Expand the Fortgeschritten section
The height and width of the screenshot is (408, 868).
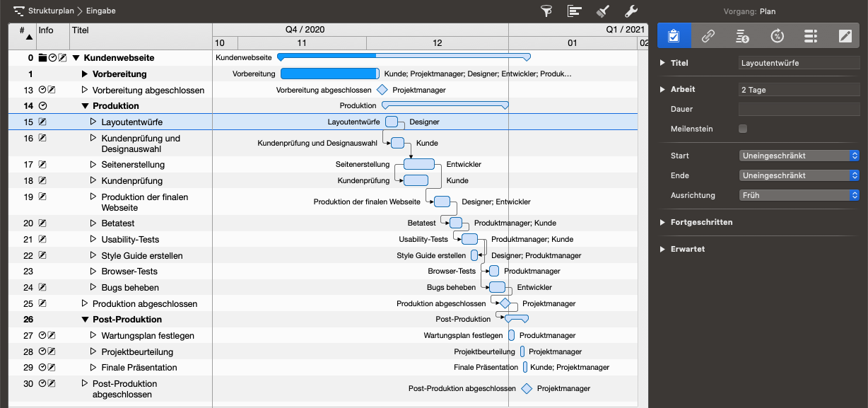[x=662, y=222]
